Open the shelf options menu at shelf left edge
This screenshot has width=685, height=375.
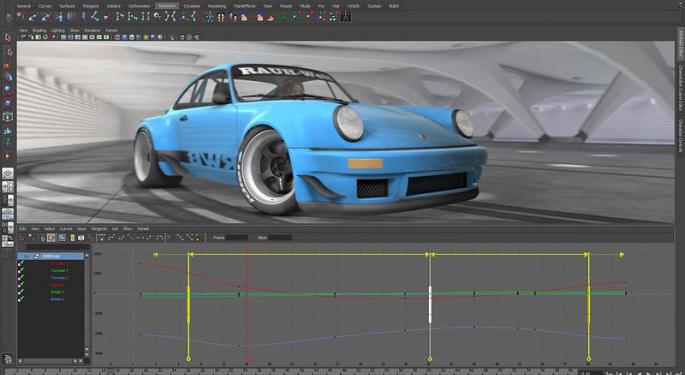click(x=9, y=21)
